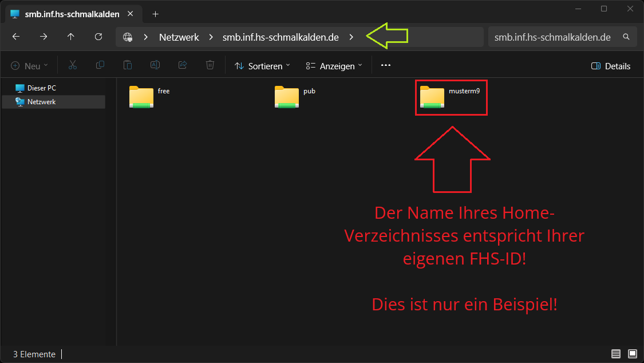The image size is (644, 363).
Task: Click the Cut scissors icon
Action: tap(73, 66)
